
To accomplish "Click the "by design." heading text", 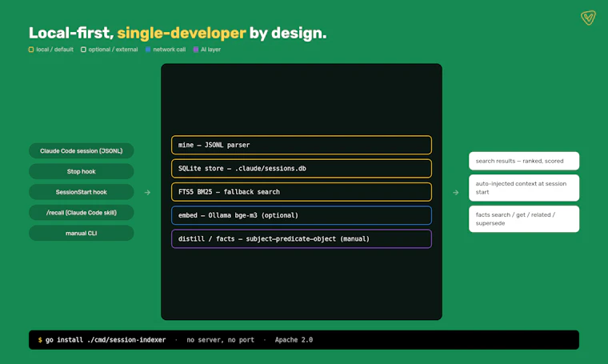I will (x=288, y=34).
